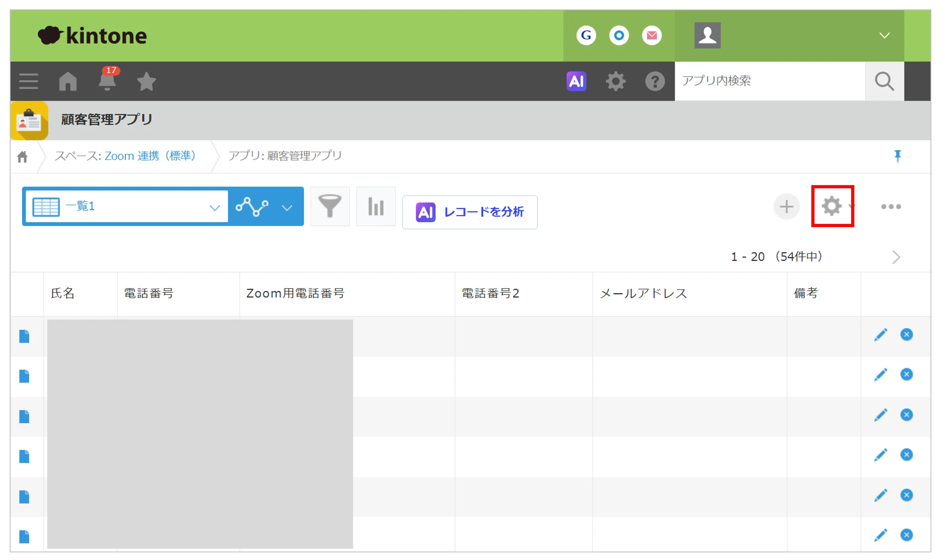The width and height of the screenshot is (945, 560).
Task: Expand the graph selector dropdown arrow
Action: 287,208
